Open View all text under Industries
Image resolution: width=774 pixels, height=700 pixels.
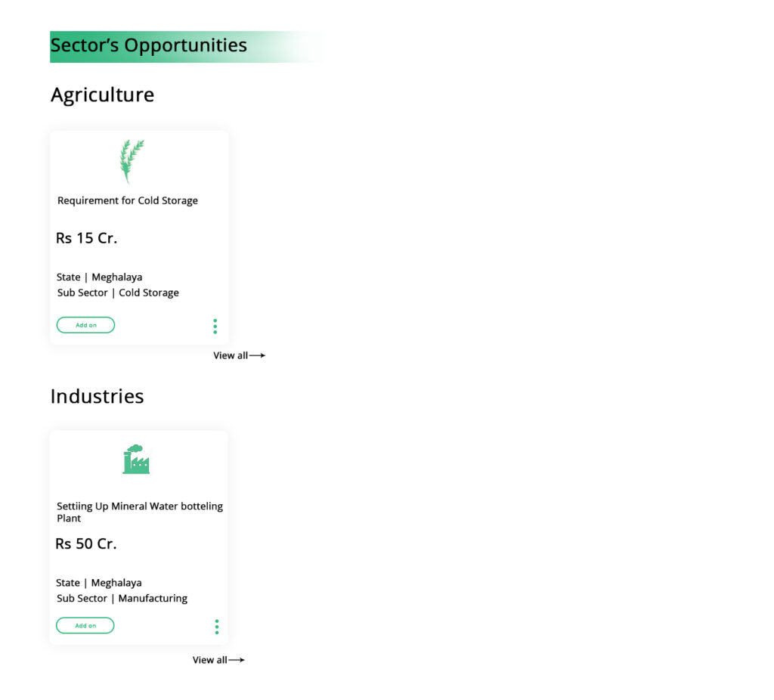tap(209, 660)
